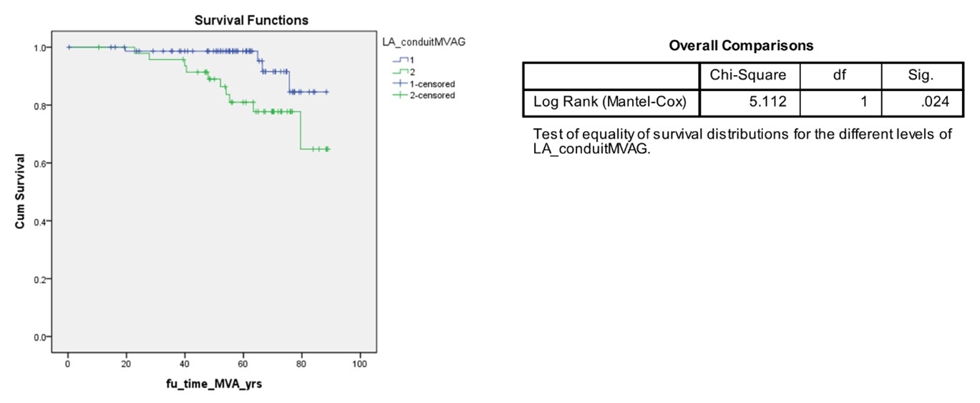Click the Chi-Square column header
The height and width of the screenshot is (403, 980).
pyautogui.click(x=748, y=75)
